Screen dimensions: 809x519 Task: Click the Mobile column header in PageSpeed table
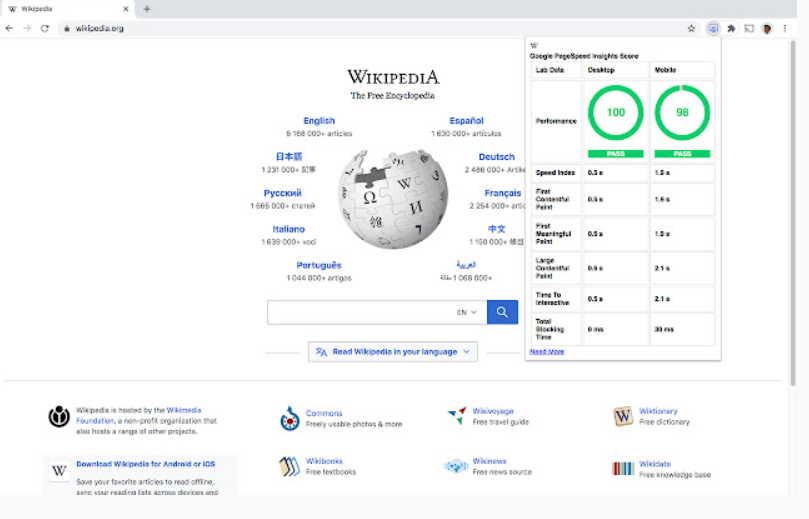tap(665, 70)
